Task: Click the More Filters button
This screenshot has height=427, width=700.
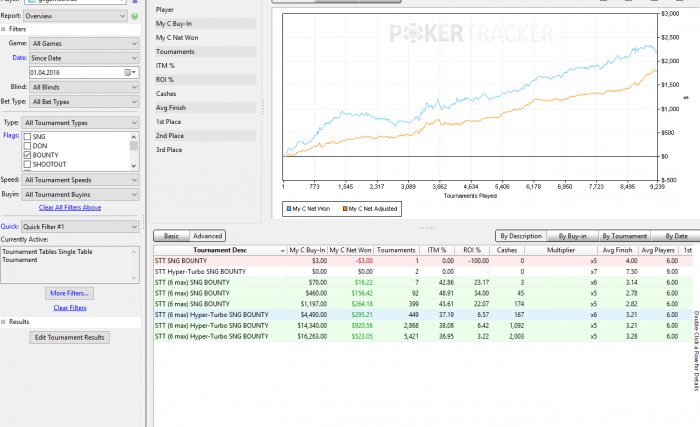Action: tap(69, 293)
